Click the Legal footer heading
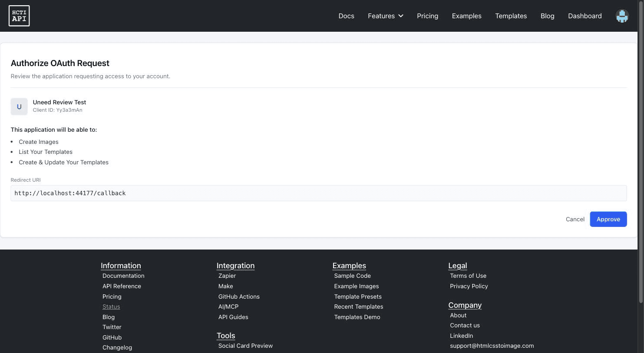 click(457, 266)
